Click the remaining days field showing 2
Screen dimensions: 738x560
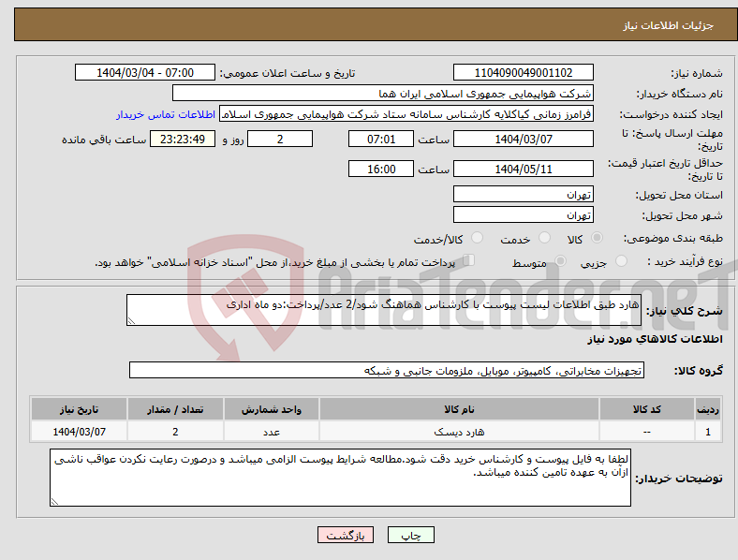[x=280, y=139]
